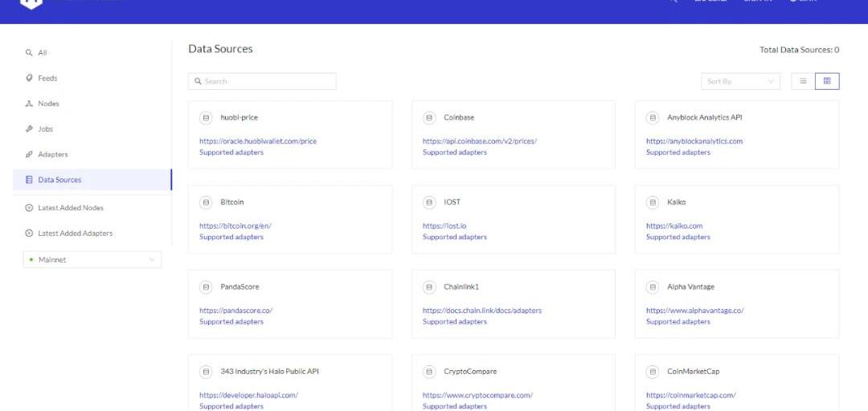Click Supported adapters under Chainlink1
868x411 pixels.
pos(454,322)
